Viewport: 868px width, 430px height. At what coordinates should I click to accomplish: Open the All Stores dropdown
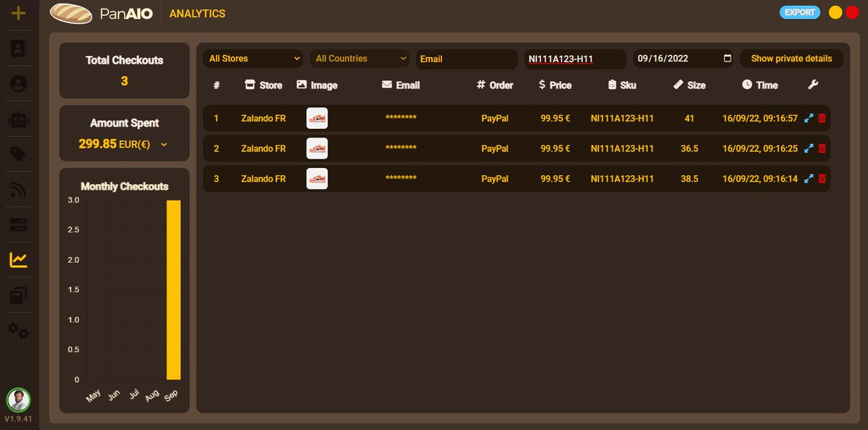point(255,59)
